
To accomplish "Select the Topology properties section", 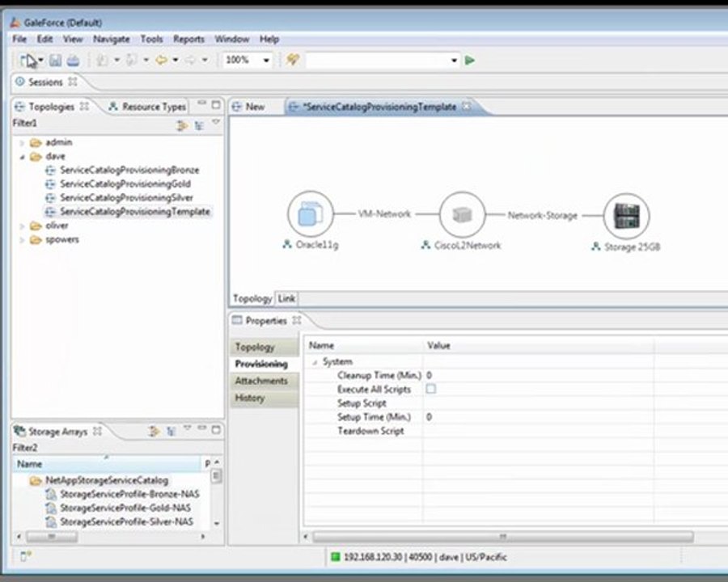I will 263,347.
